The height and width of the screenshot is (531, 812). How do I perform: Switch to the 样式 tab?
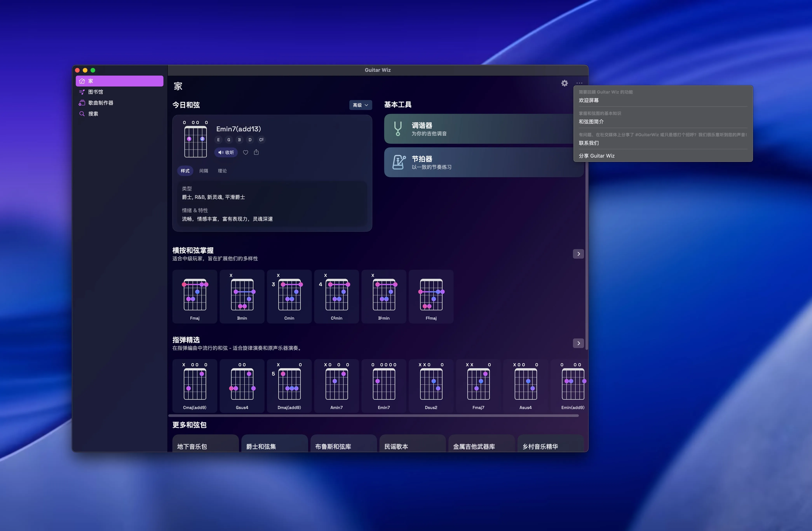185,171
